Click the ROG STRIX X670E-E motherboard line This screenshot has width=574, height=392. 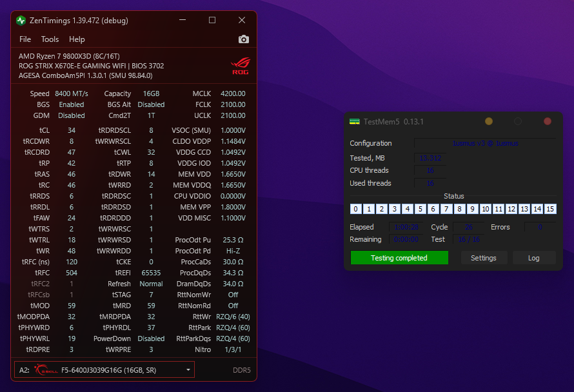click(91, 66)
